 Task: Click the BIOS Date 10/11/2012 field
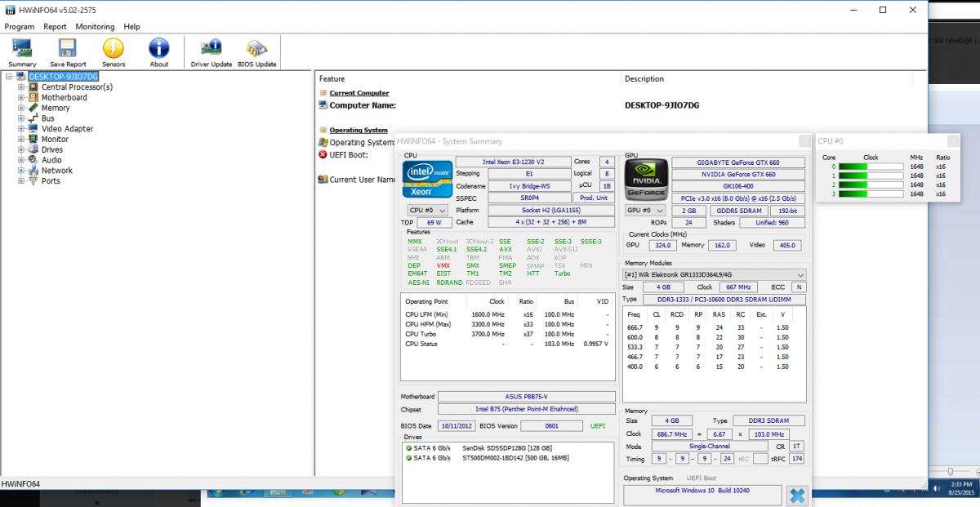[x=457, y=425]
